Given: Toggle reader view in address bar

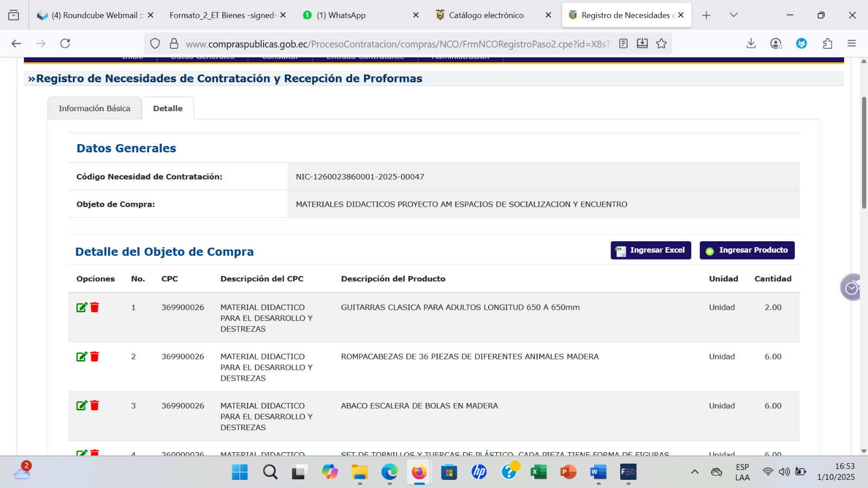Looking at the screenshot, I should pyautogui.click(x=623, y=43).
